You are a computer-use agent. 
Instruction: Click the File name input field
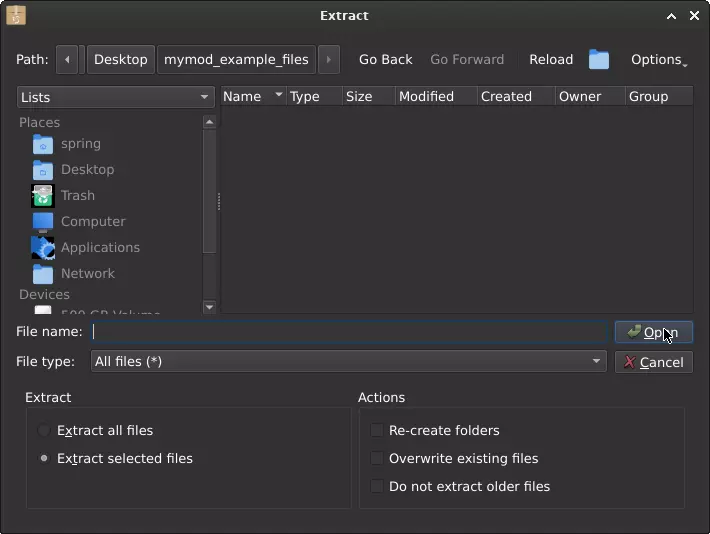point(348,332)
